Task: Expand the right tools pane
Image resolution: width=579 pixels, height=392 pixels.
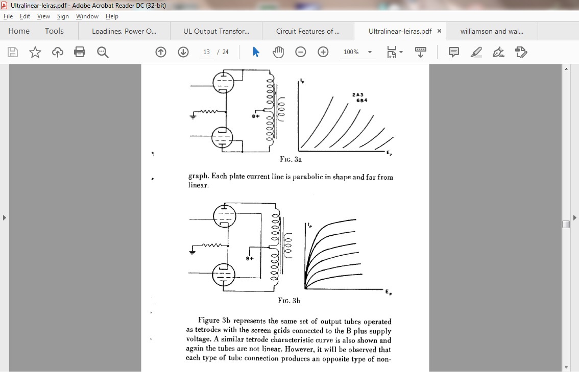Action: [574, 218]
